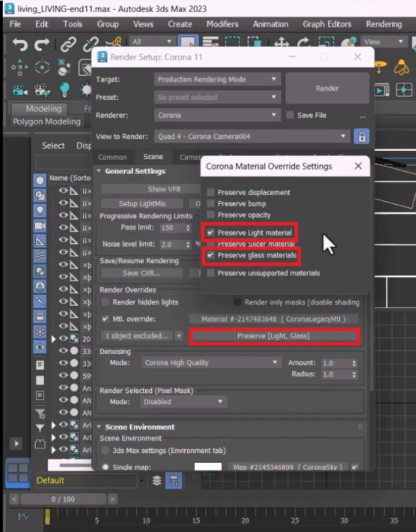
Task: Click the Undo arrow in main toolbar
Action: [x=20, y=44]
